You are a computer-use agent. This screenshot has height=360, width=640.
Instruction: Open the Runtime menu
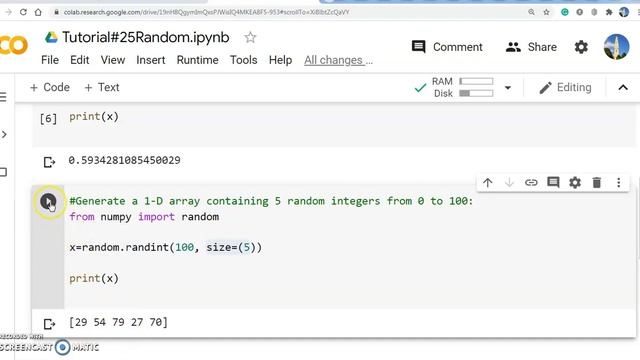(x=198, y=60)
